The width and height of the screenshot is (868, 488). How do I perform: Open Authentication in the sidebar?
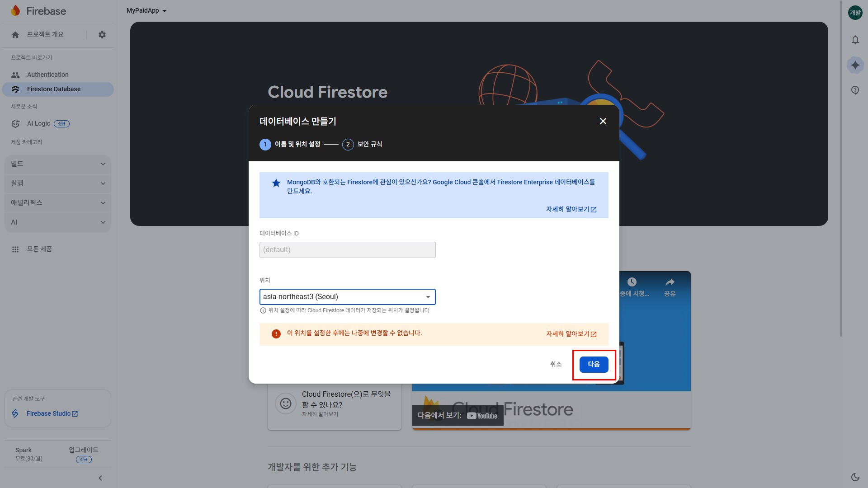point(47,75)
